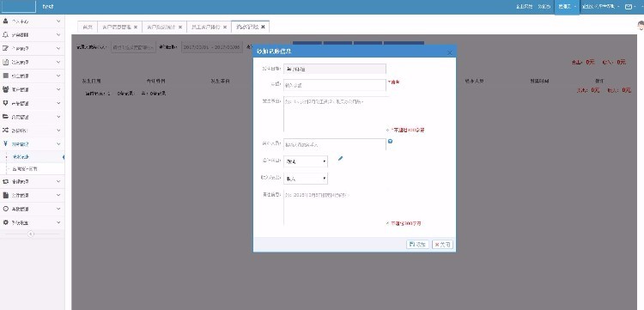Image resolution: width=644 pixels, height=310 pixels.
Task: Collapse the sidebar using the round arrow button
Action: click(x=31, y=234)
